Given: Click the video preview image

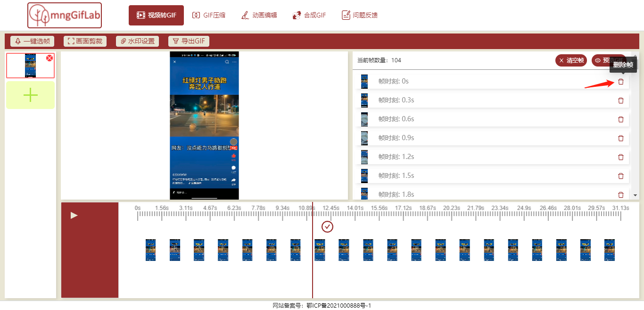Looking at the screenshot, I should (x=204, y=126).
